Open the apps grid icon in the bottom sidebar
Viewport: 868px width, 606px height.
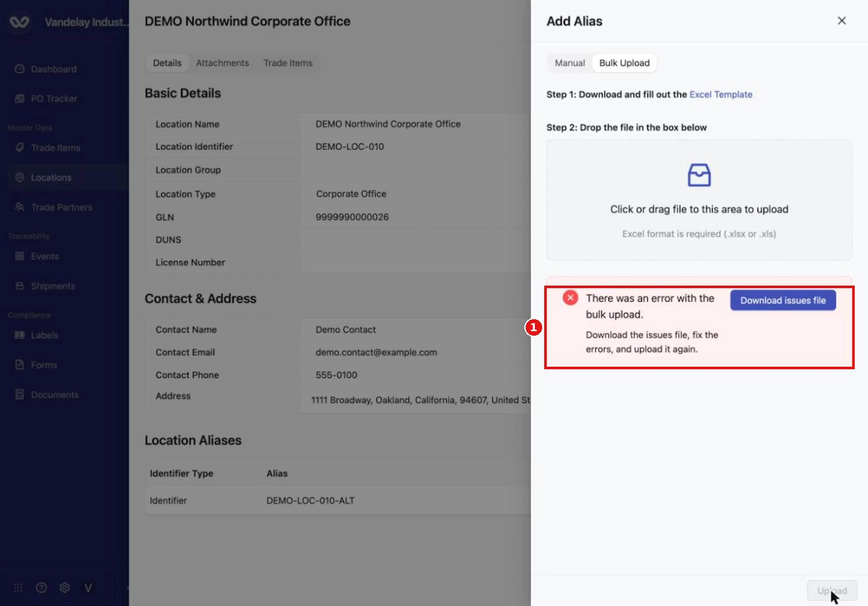coord(18,587)
